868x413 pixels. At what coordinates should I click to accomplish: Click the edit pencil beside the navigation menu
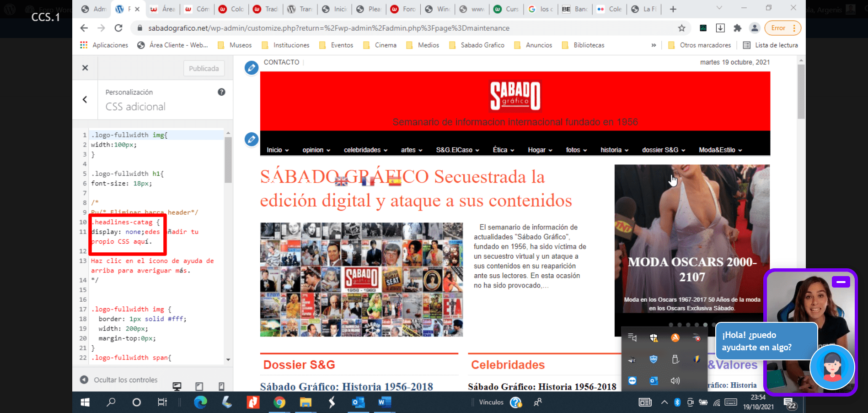click(x=251, y=139)
